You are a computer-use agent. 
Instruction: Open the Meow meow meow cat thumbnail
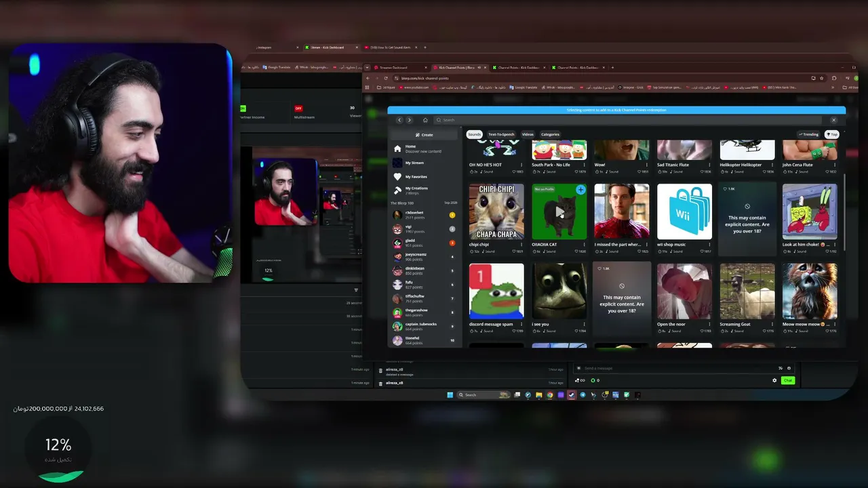click(x=810, y=291)
